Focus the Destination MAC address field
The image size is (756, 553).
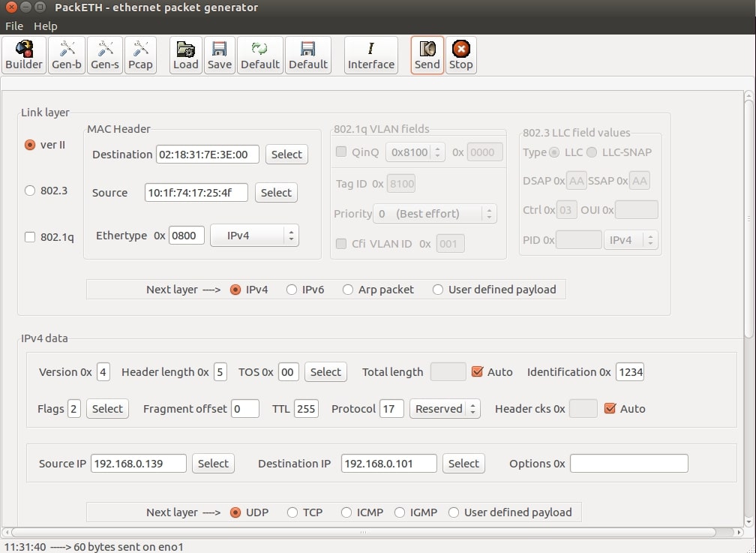(207, 155)
